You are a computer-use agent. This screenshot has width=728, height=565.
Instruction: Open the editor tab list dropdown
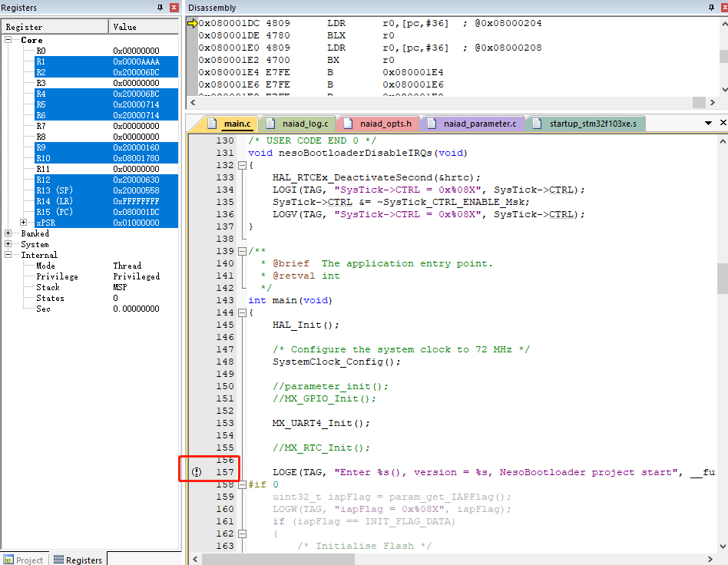point(708,123)
